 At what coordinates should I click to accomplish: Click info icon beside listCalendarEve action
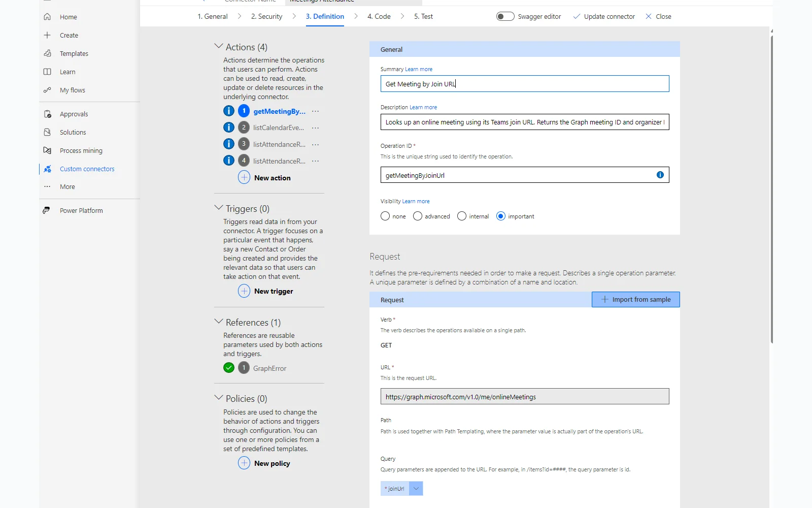coord(229,128)
